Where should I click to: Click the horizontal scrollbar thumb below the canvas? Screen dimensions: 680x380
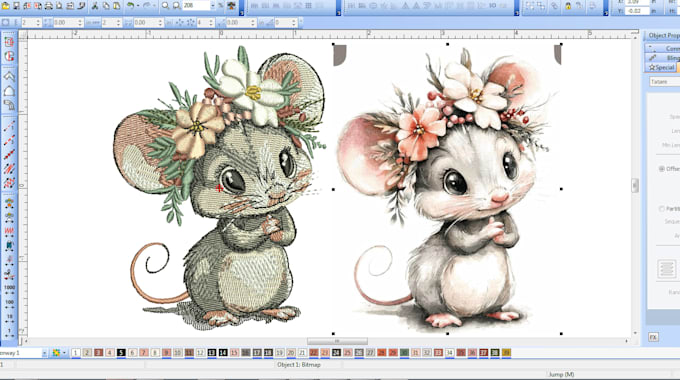(x=337, y=341)
